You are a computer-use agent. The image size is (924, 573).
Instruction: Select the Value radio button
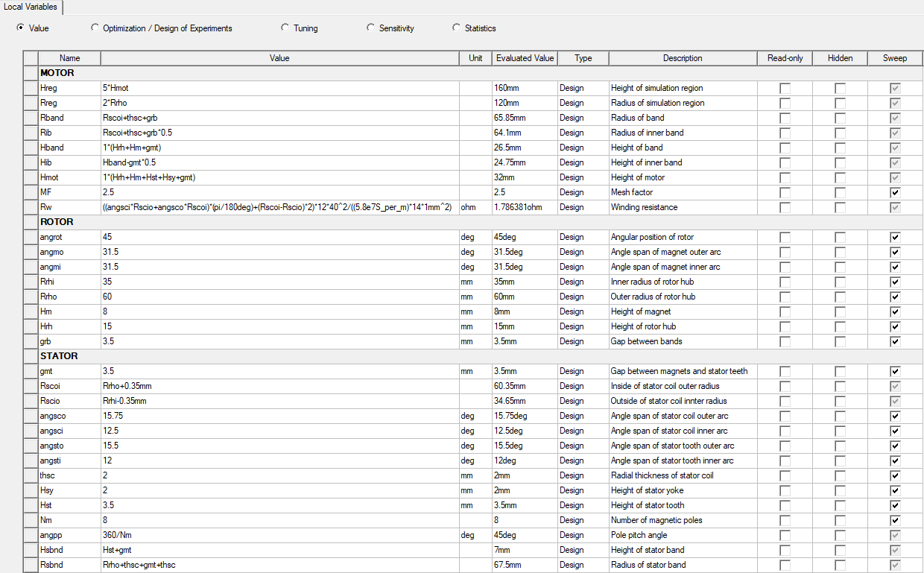click(20, 28)
